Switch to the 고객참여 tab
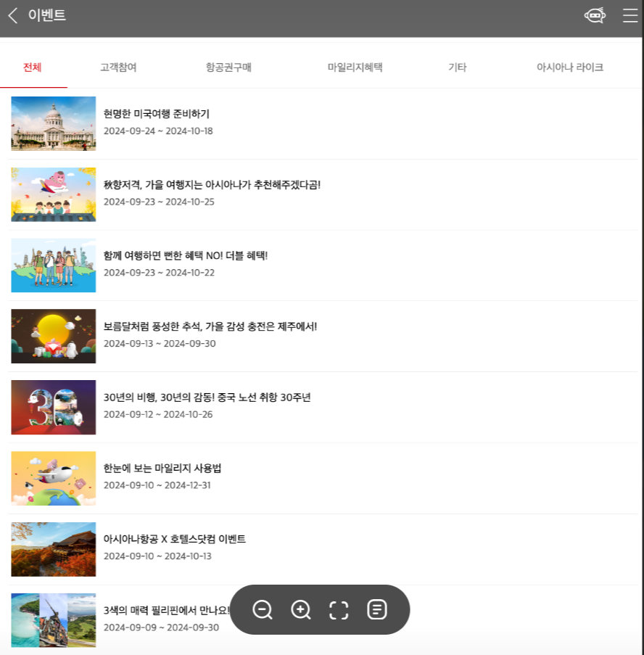 pos(119,67)
